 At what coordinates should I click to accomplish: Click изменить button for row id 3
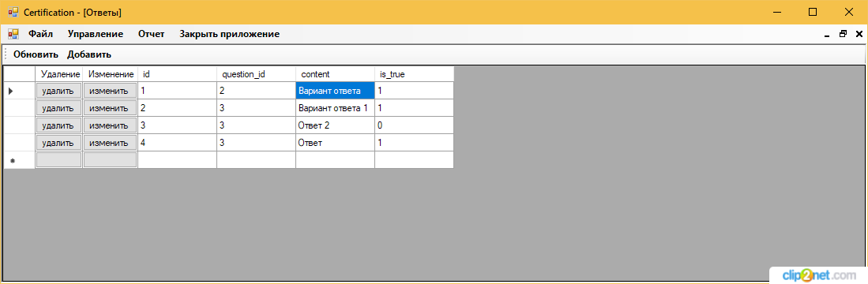[x=110, y=125]
